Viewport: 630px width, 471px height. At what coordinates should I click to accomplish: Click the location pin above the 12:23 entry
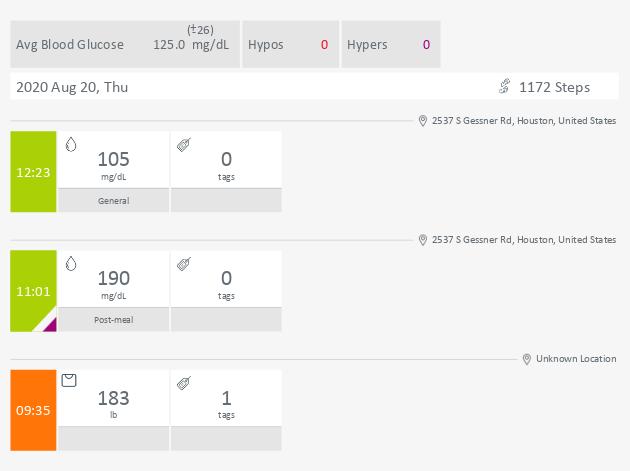point(423,121)
